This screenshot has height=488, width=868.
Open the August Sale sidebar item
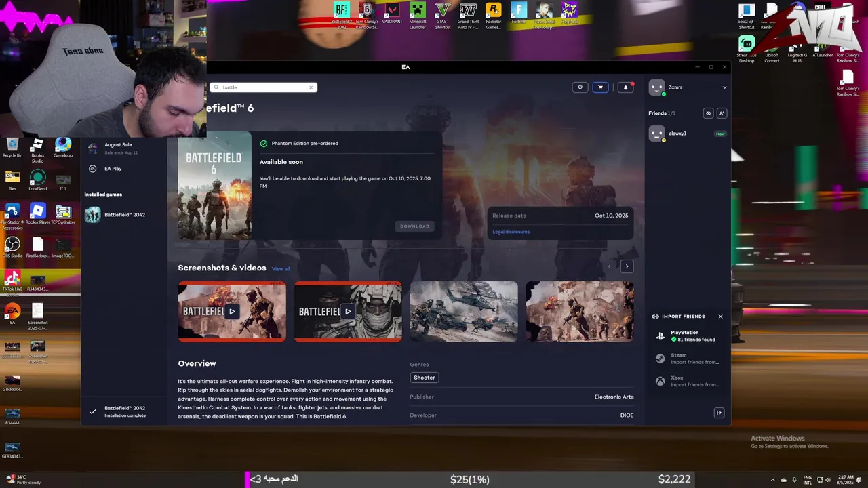124,148
